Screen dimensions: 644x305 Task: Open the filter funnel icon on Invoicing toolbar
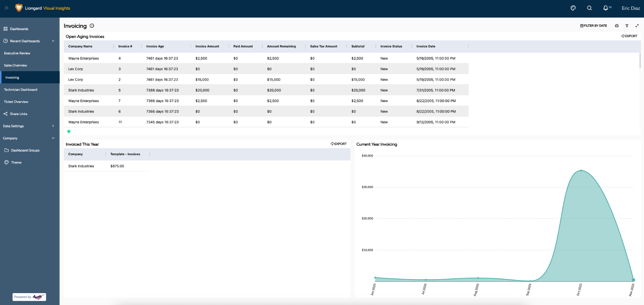click(627, 25)
